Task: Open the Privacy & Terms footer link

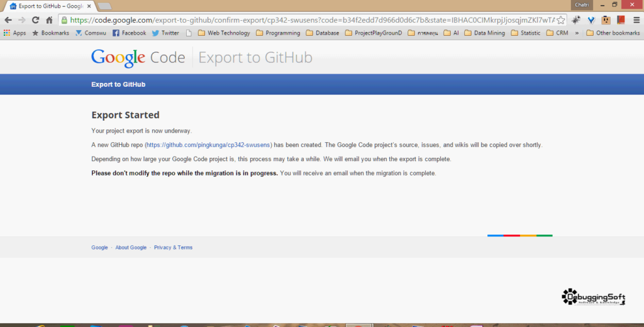Action: tap(173, 247)
